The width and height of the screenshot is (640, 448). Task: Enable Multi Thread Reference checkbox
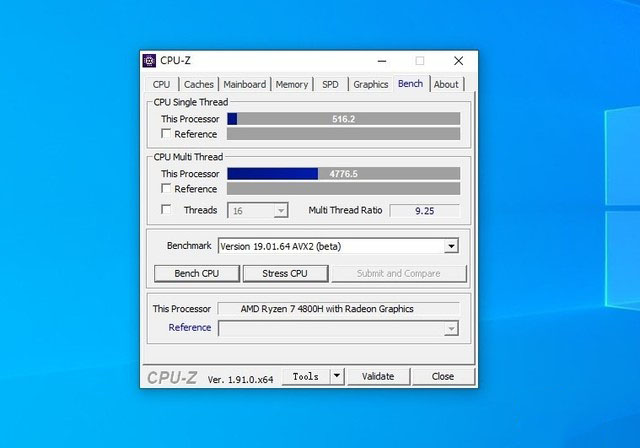coord(166,189)
